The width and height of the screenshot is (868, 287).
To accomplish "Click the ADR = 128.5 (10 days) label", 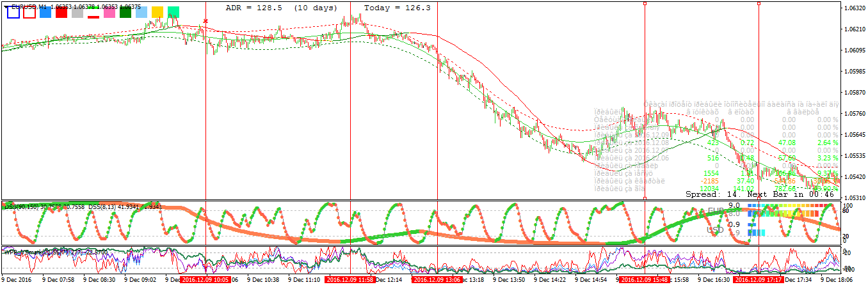I will point(282,8).
